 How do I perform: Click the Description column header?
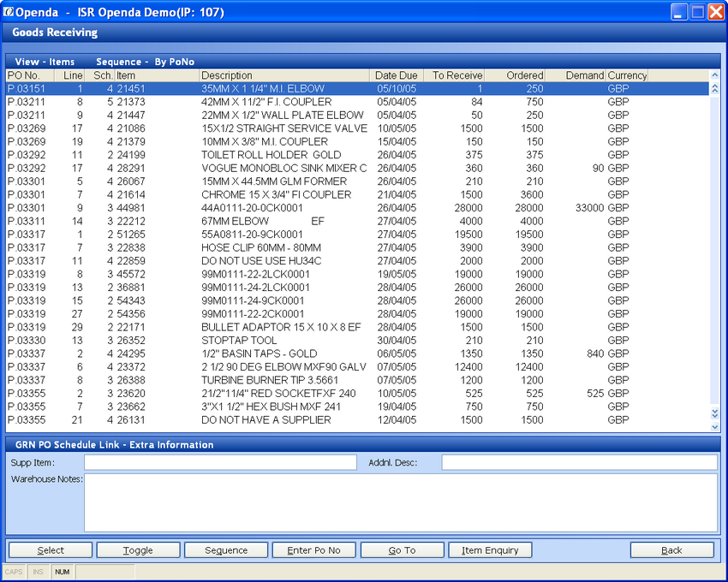pos(284,75)
